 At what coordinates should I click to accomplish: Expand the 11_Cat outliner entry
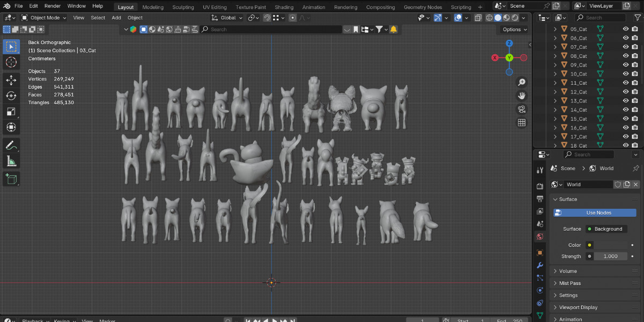(x=555, y=83)
